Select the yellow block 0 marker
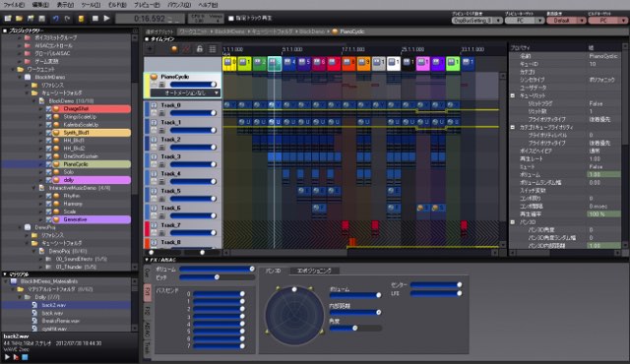 coord(229,63)
